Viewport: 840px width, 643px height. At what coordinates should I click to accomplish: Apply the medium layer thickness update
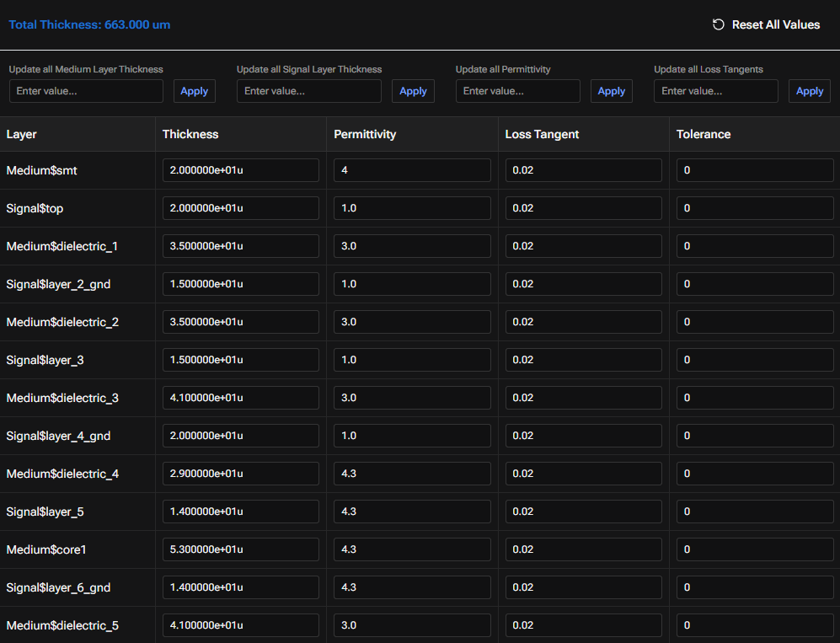pyautogui.click(x=194, y=91)
